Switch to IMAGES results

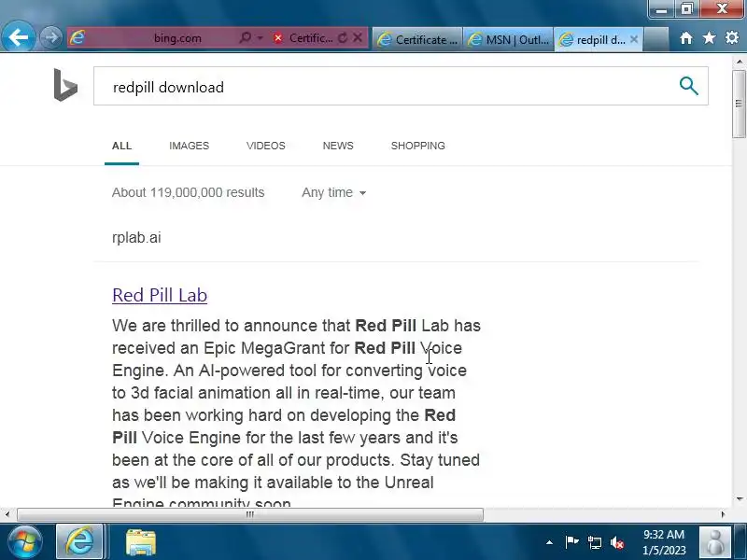(190, 146)
